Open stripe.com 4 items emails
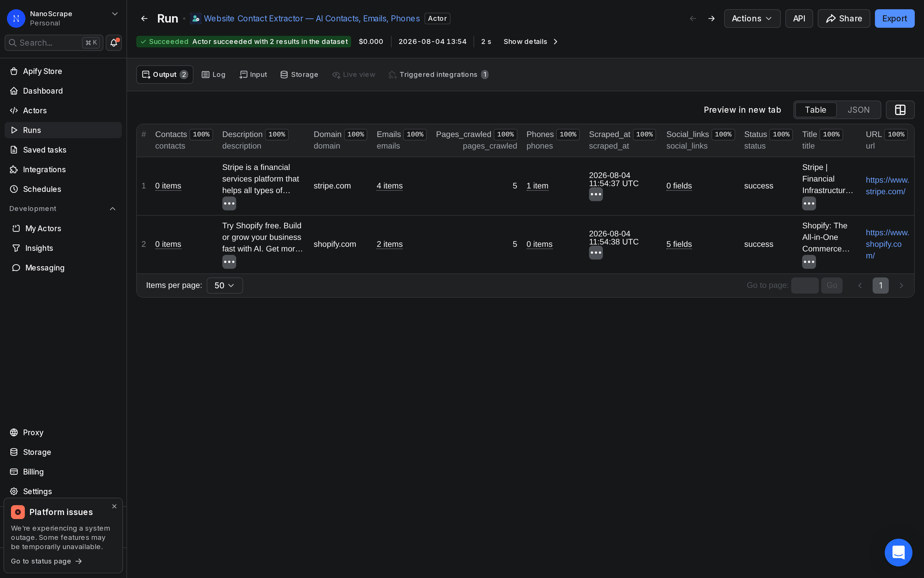 (390, 186)
